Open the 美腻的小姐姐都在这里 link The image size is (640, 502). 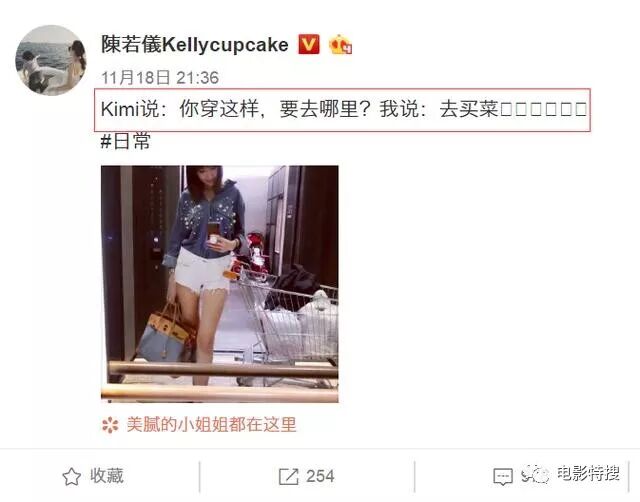211,424
